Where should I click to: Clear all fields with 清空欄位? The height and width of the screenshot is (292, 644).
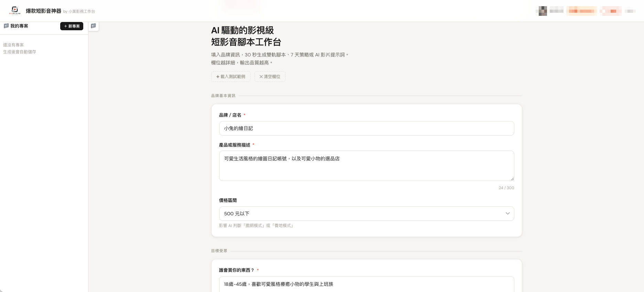pos(270,77)
